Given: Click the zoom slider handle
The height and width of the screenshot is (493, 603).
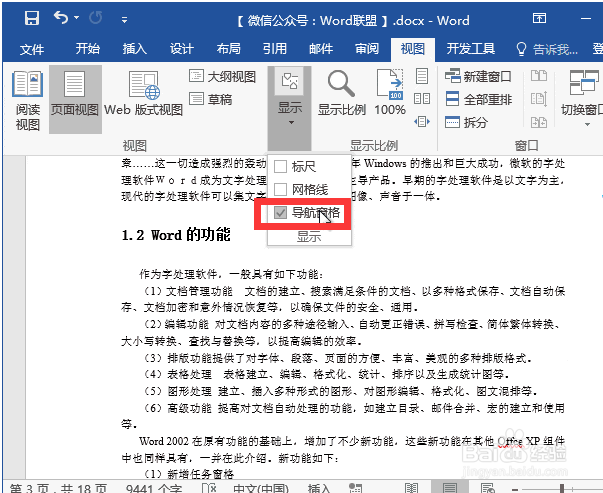Looking at the screenshot, I should click(x=562, y=488).
